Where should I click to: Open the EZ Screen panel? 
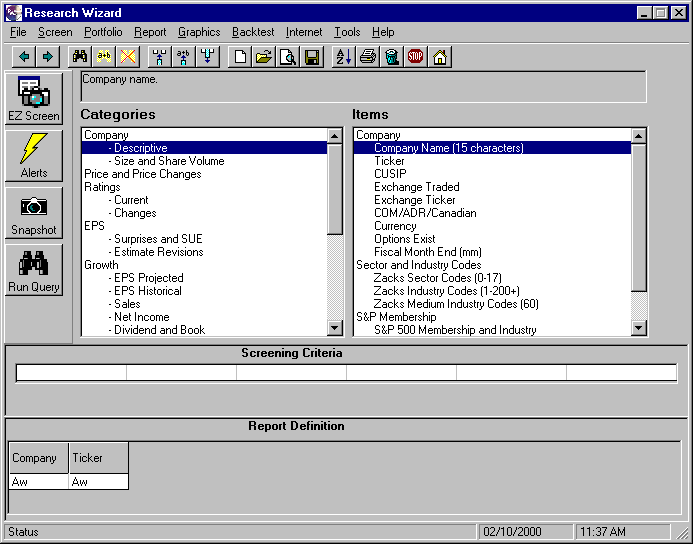click(x=34, y=99)
